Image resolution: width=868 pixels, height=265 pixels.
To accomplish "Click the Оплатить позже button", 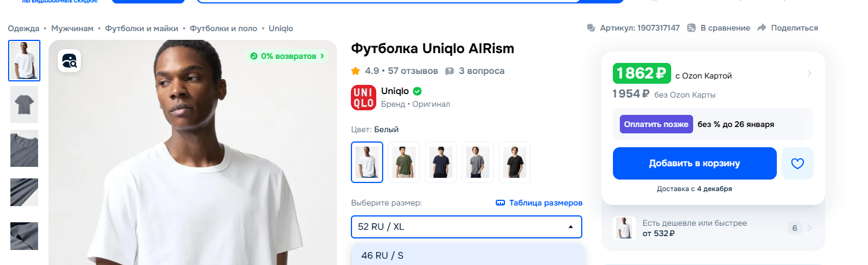I will (x=656, y=124).
